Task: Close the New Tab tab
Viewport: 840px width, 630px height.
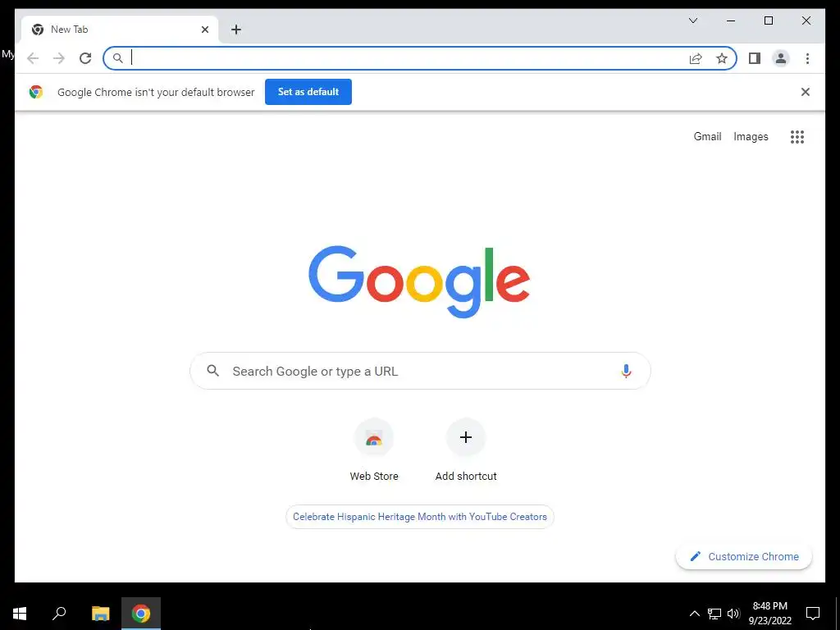Action: coord(204,30)
